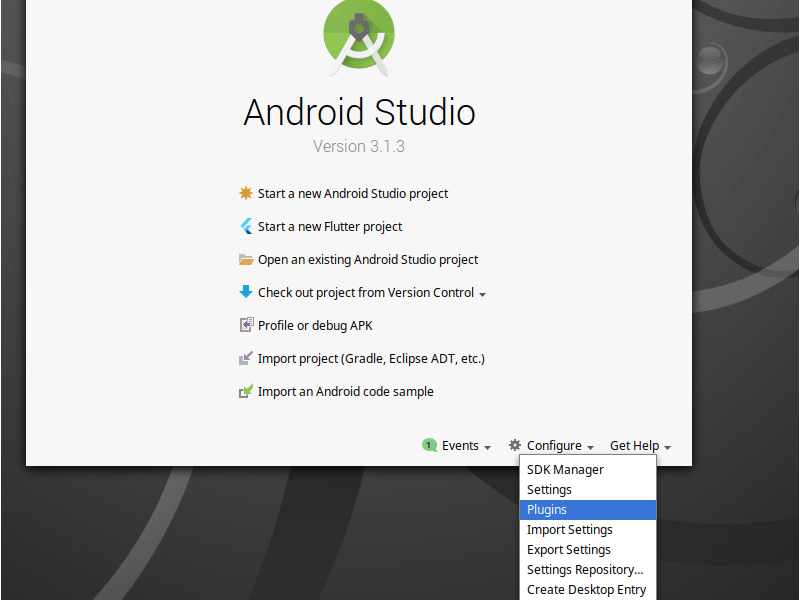Start a new Android Studio project
Viewport: 800px width, 600px height.
[353, 194]
